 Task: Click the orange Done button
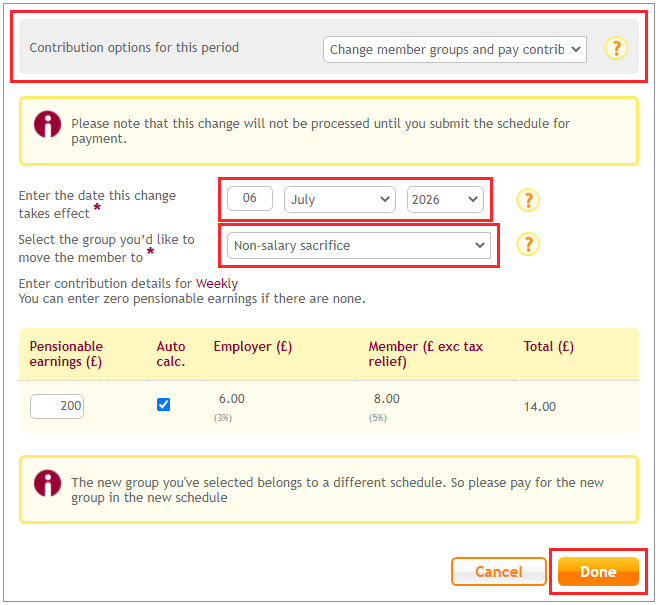click(598, 572)
